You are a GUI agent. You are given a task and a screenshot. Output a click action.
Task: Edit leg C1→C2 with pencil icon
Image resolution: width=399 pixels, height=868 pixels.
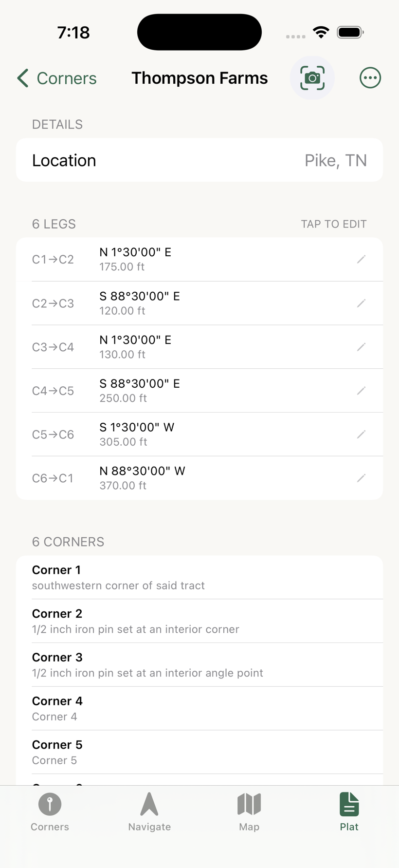[361, 259]
